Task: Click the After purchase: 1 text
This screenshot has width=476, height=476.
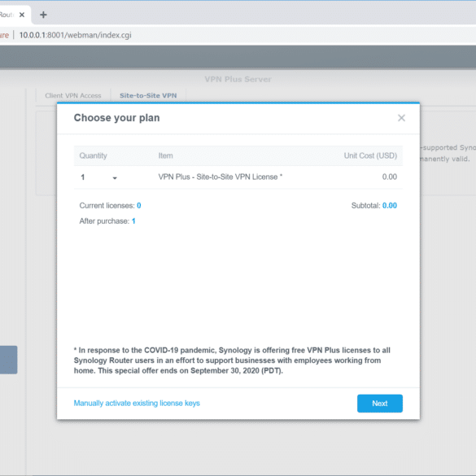Action: tap(107, 221)
